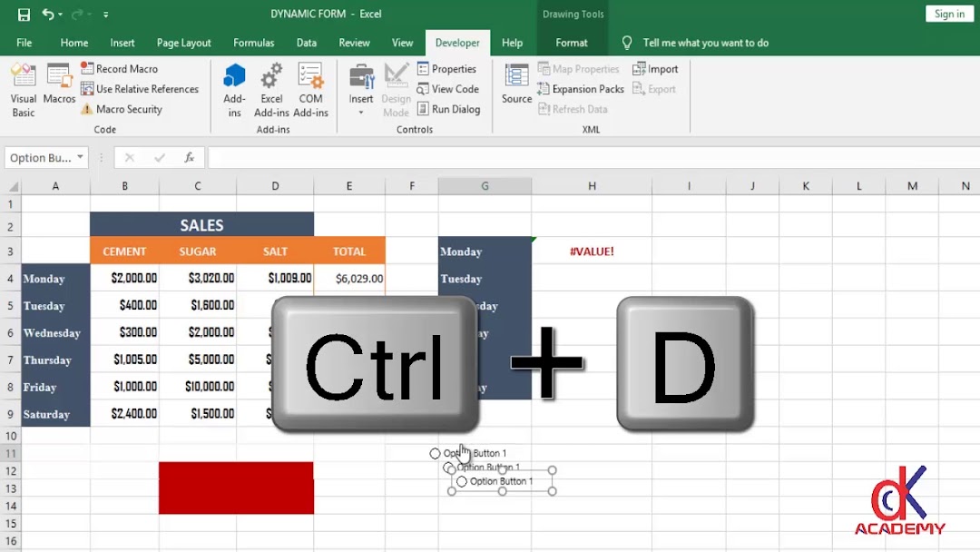Screen dimensions: 980x552
Task: Start Record Macro
Action: 120,69
